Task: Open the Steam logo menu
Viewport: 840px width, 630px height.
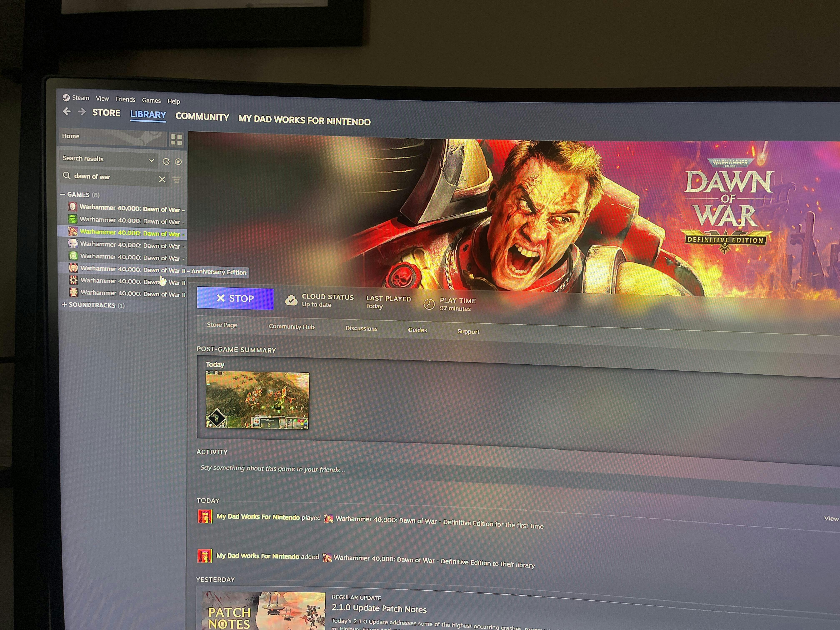Action: pyautogui.click(x=66, y=97)
